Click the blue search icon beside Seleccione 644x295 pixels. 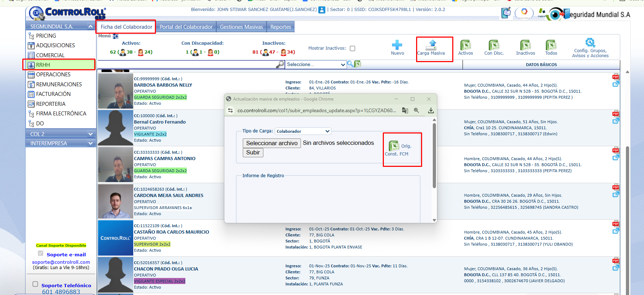350,64
